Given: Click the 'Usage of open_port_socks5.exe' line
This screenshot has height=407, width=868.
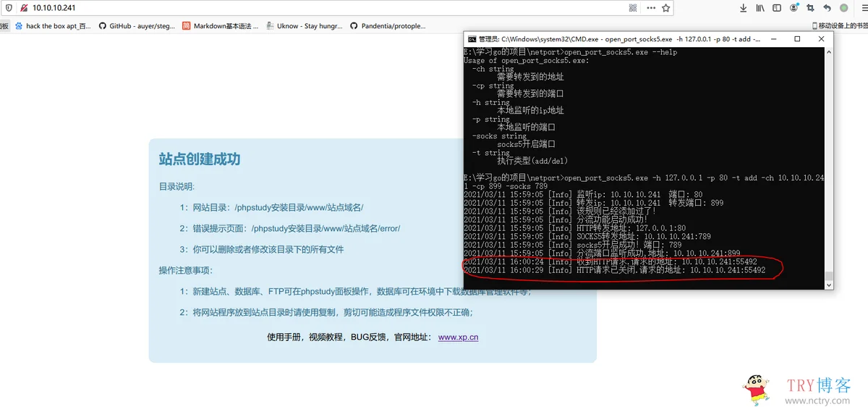Looking at the screenshot, I should pos(527,60).
